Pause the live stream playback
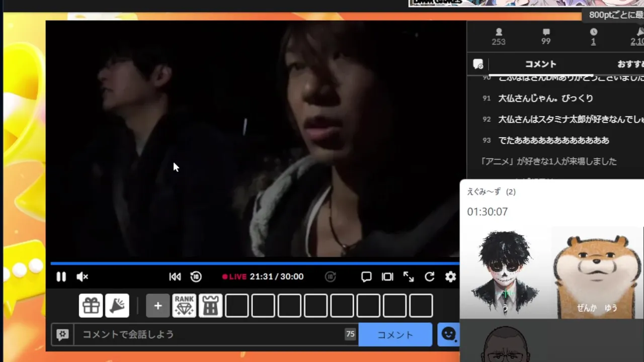Viewport: 644px width, 362px height. [61, 277]
